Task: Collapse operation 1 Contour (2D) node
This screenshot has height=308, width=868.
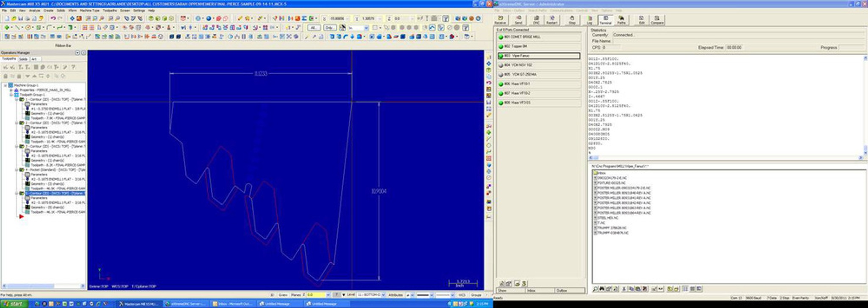Action: tap(17, 99)
